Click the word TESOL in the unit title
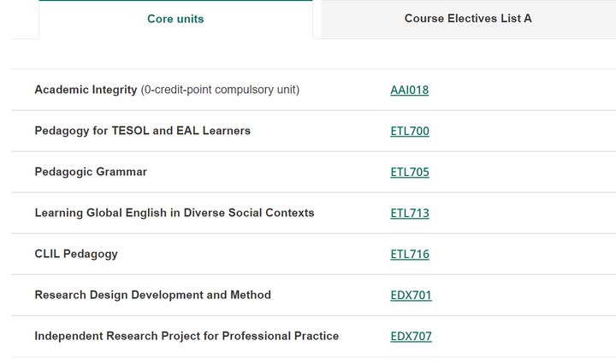 [130, 131]
